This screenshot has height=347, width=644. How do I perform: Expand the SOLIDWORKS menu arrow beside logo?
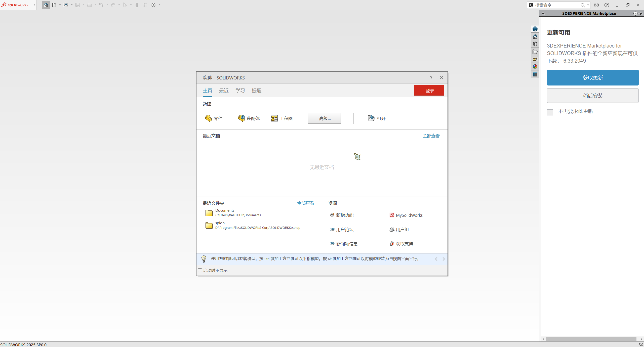pyautogui.click(x=34, y=5)
